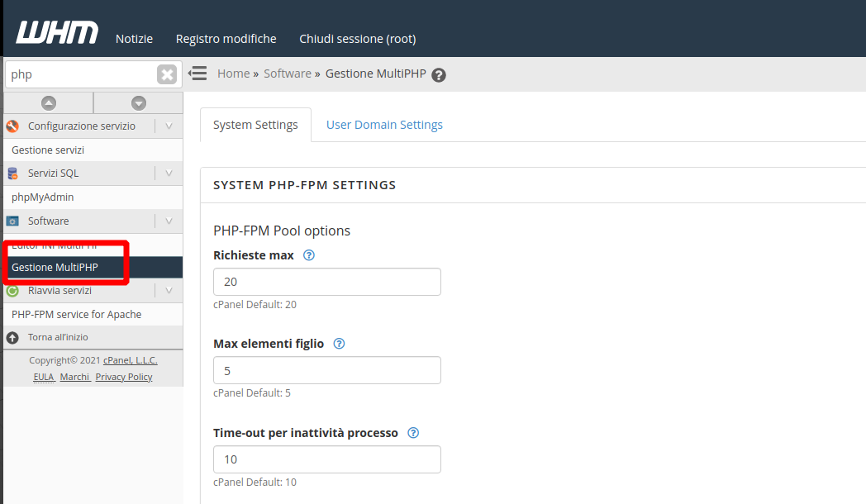Collapse the Riavvia servizi section
Screen dimensions: 866x504
(x=169, y=291)
